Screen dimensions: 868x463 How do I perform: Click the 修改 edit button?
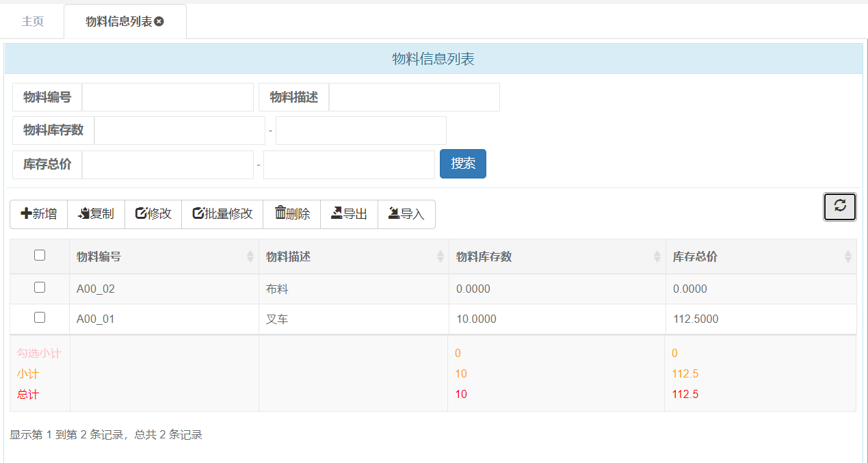pyautogui.click(x=153, y=214)
